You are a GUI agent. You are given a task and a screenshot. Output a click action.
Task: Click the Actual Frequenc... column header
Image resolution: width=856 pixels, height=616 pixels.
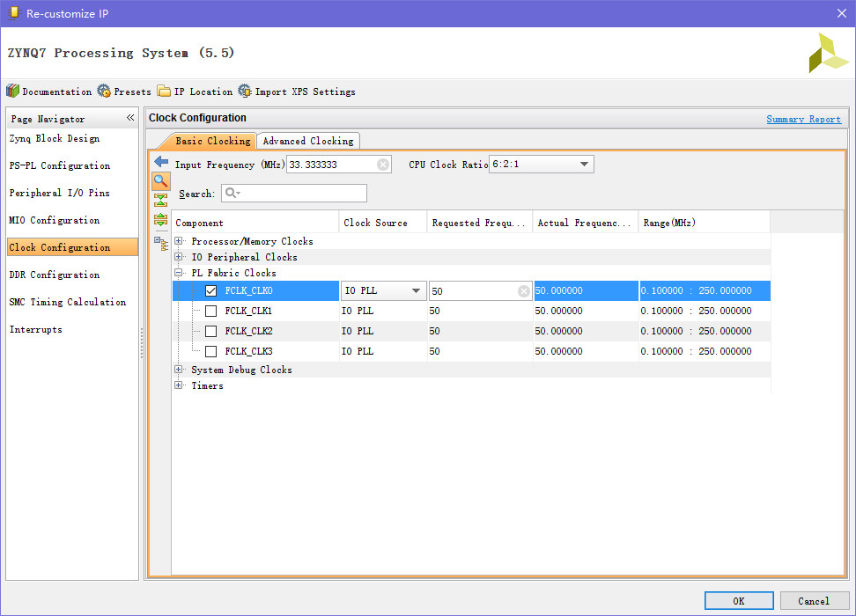pos(586,223)
